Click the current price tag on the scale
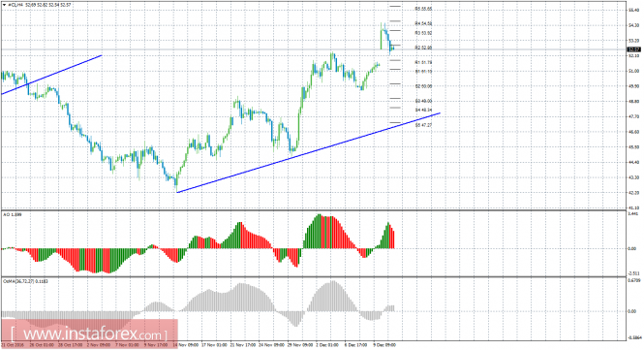644x350 pixels. [634, 49]
